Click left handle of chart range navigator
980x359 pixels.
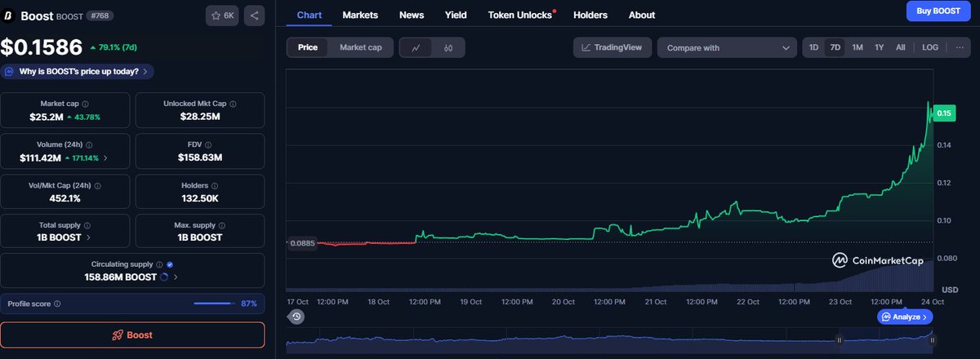(840, 339)
